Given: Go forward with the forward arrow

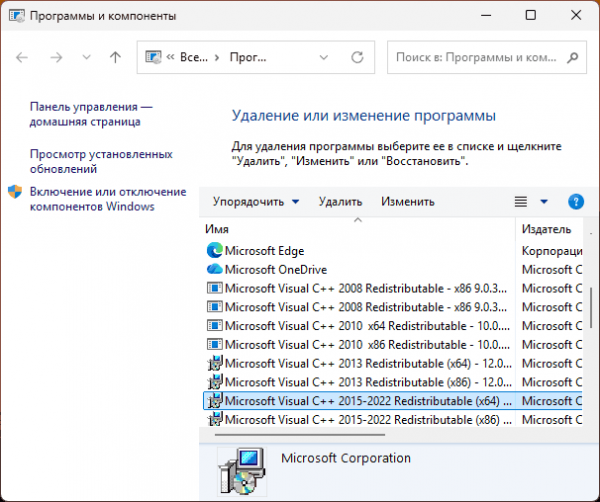Looking at the screenshot, I should click(56, 57).
